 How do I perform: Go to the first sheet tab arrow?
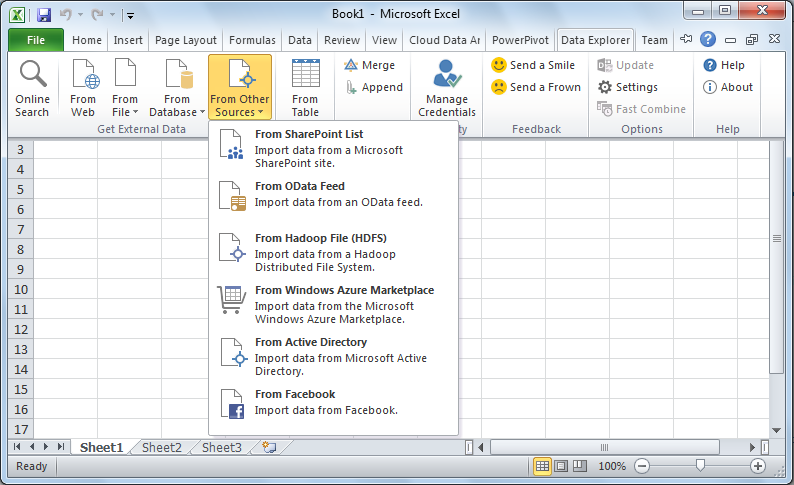point(17,447)
